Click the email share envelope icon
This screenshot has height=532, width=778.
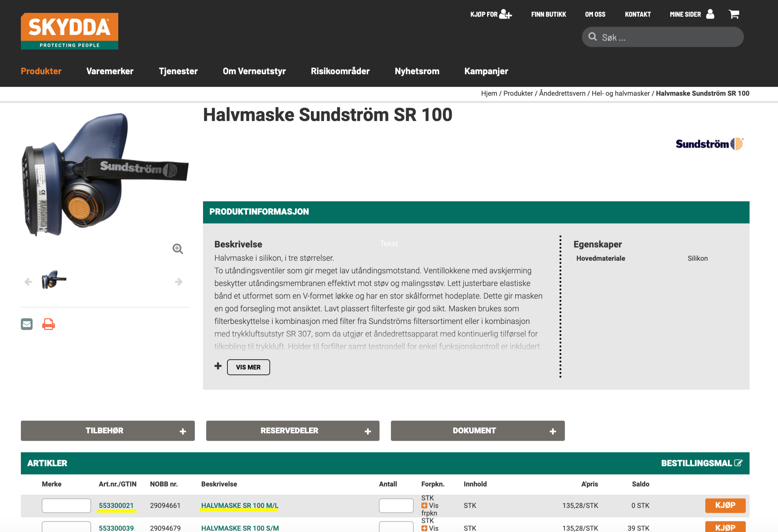pyautogui.click(x=27, y=324)
